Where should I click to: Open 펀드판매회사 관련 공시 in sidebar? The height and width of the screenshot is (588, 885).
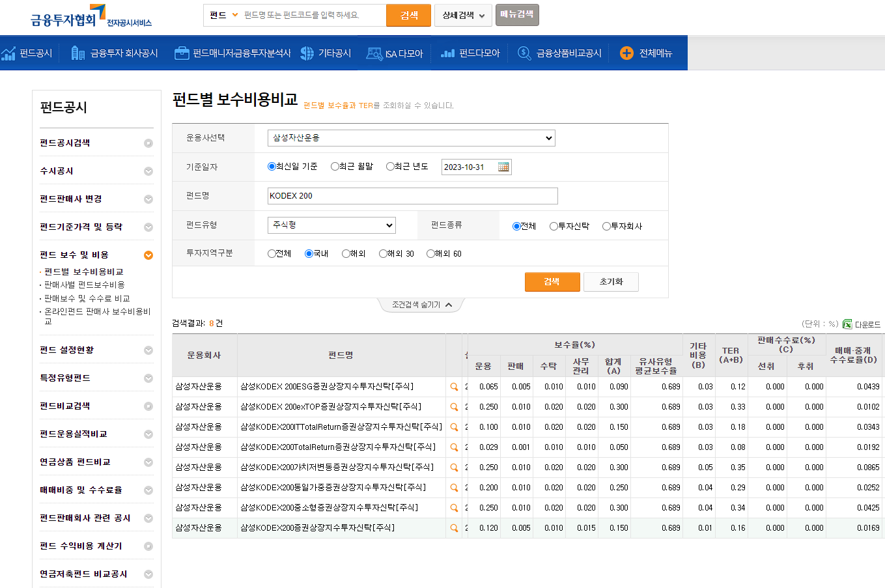pyautogui.click(x=85, y=518)
